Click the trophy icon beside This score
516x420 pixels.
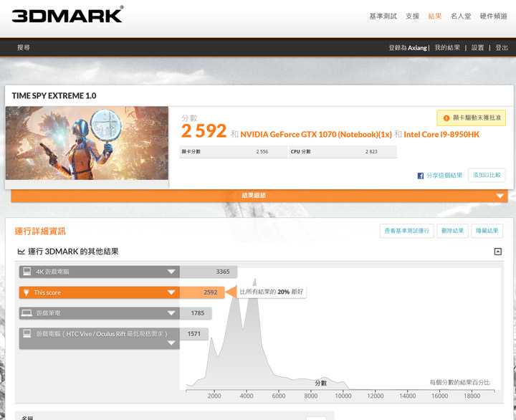[27, 292]
